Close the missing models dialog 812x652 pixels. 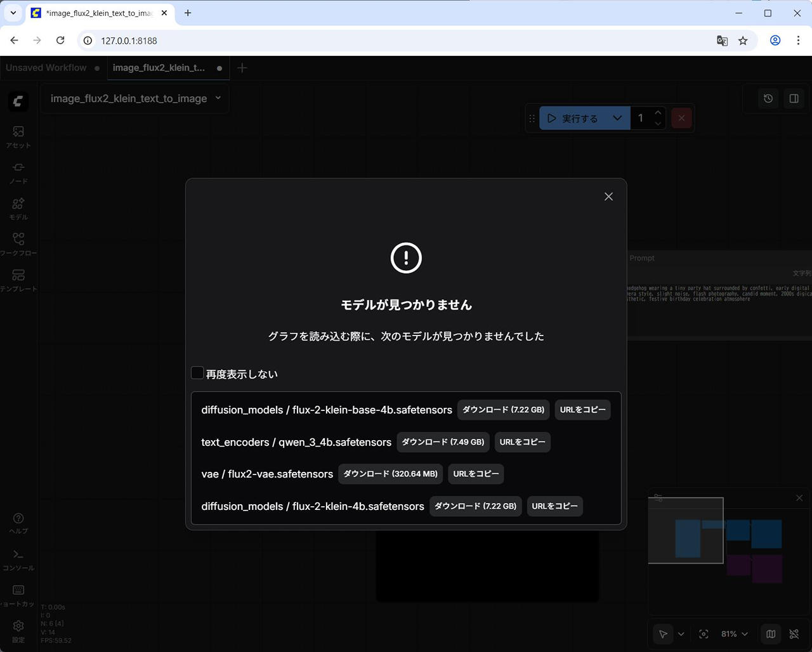pyautogui.click(x=608, y=197)
